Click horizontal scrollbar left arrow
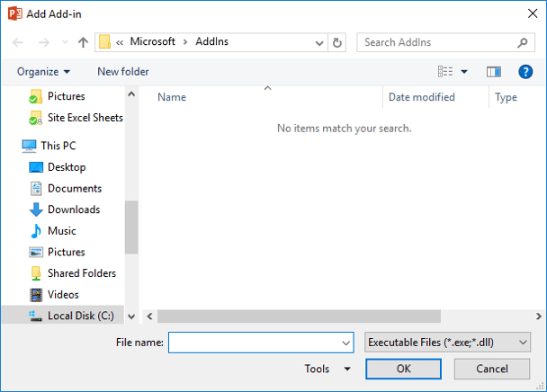The height and width of the screenshot is (392, 547). [150, 316]
